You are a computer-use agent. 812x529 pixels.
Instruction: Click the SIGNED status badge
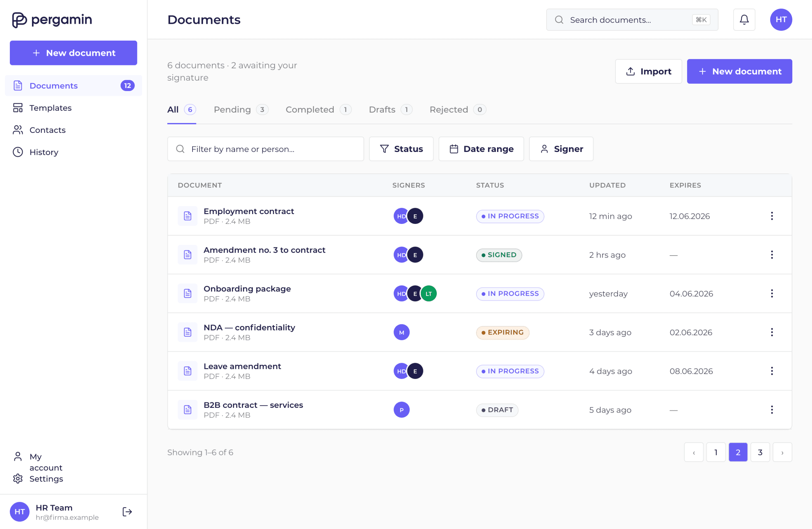click(x=499, y=255)
